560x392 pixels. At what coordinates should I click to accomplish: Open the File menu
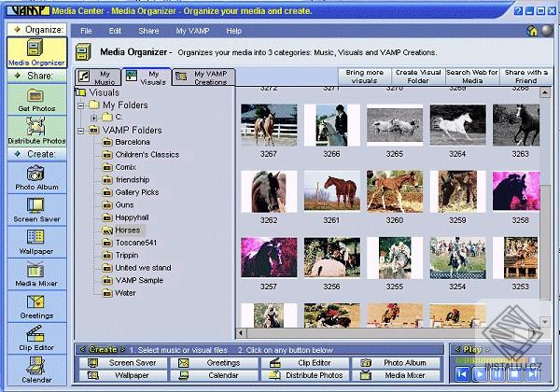(x=86, y=31)
